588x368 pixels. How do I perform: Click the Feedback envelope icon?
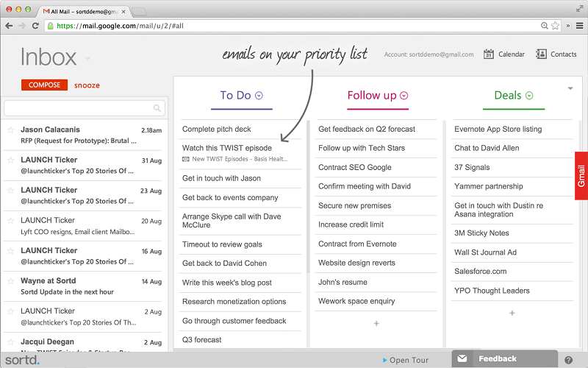click(462, 358)
